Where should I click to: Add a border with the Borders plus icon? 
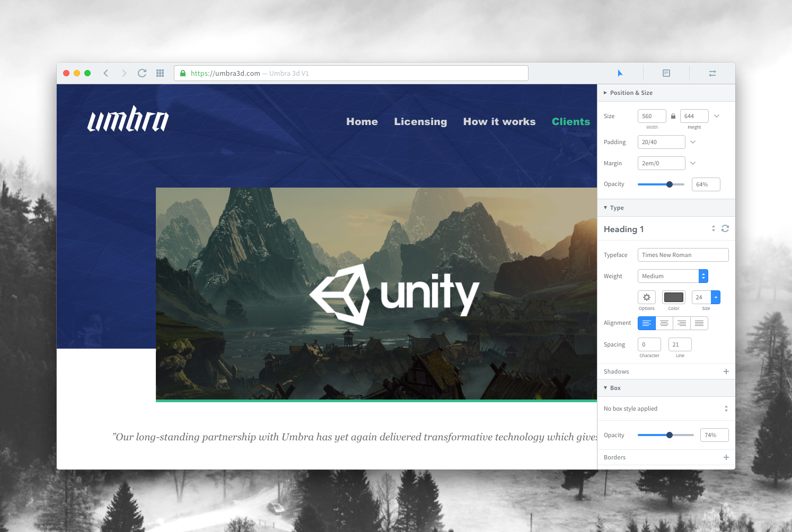click(726, 457)
